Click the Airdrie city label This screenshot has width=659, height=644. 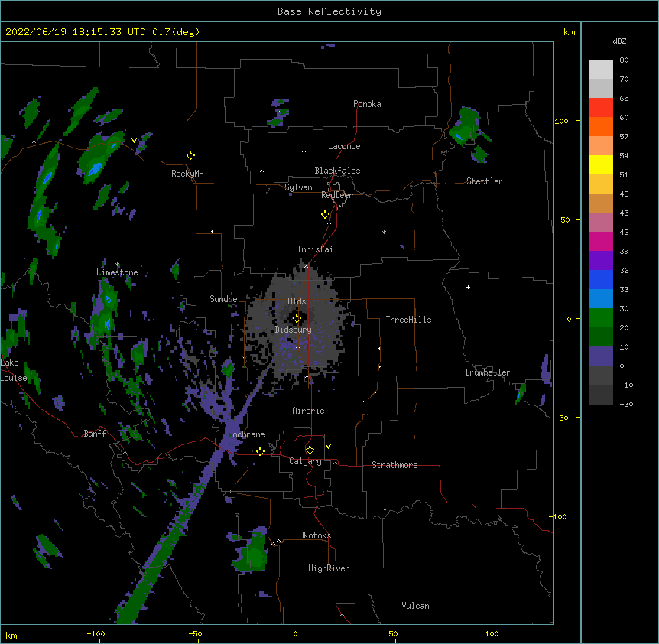(309, 411)
